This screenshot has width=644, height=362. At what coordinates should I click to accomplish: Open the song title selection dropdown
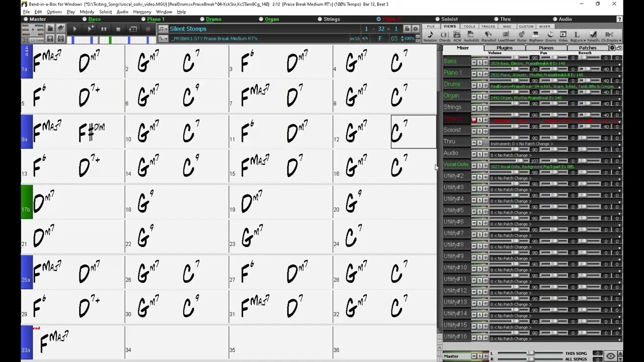pos(163,29)
